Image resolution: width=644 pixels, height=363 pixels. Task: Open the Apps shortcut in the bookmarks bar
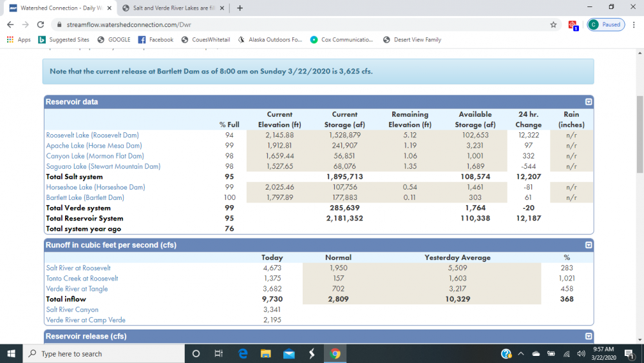pyautogui.click(x=19, y=39)
